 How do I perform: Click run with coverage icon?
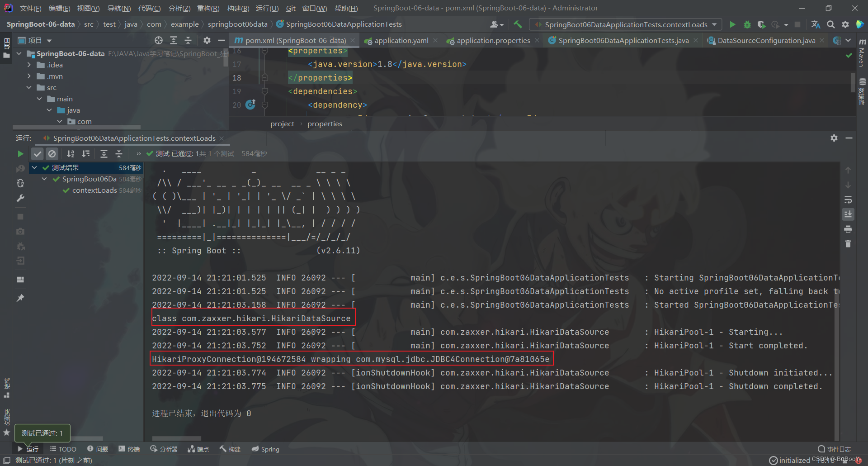pos(761,24)
